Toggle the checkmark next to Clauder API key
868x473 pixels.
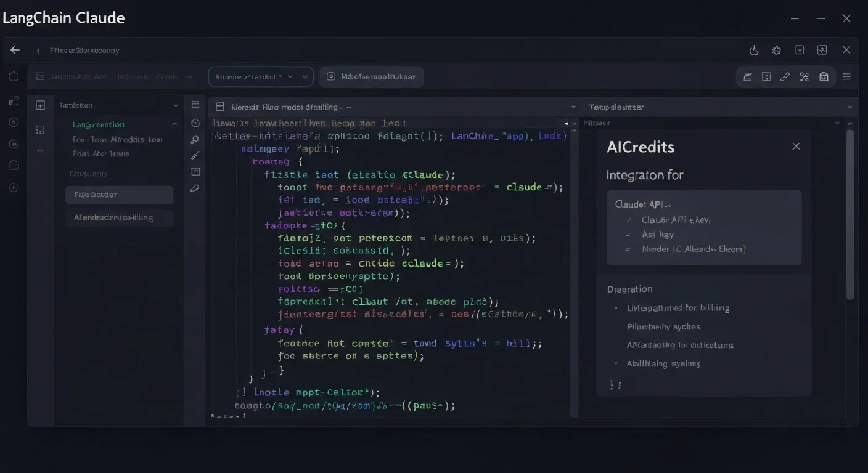pos(628,220)
